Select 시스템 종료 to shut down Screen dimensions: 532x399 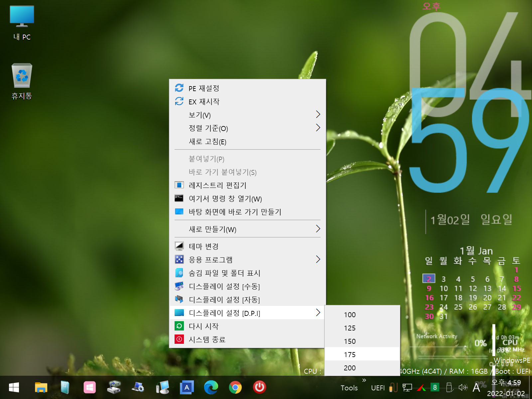[247, 339]
